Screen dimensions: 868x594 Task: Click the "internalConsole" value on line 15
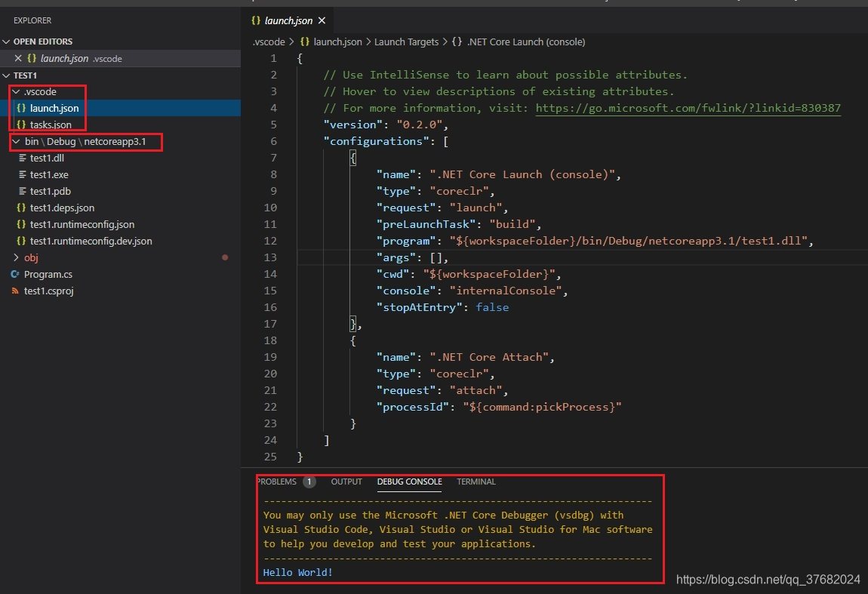(506, 291)
